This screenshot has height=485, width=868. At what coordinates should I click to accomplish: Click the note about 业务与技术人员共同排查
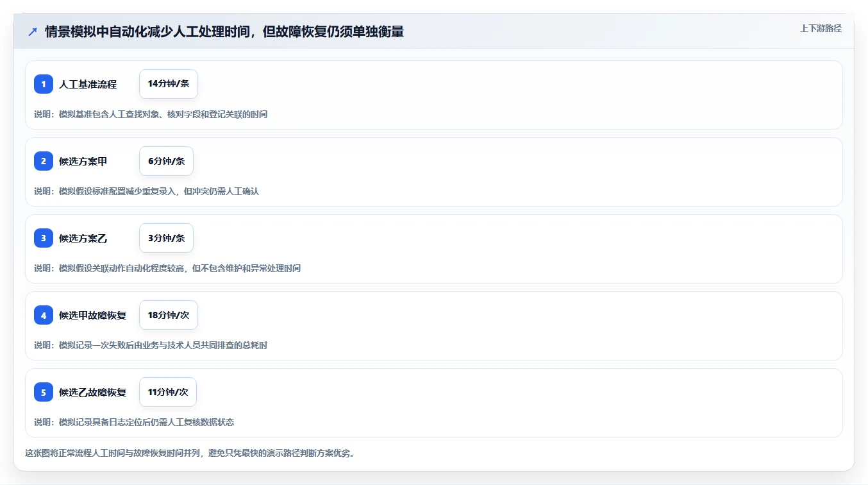pyautogui.click(x=151, y=345)
